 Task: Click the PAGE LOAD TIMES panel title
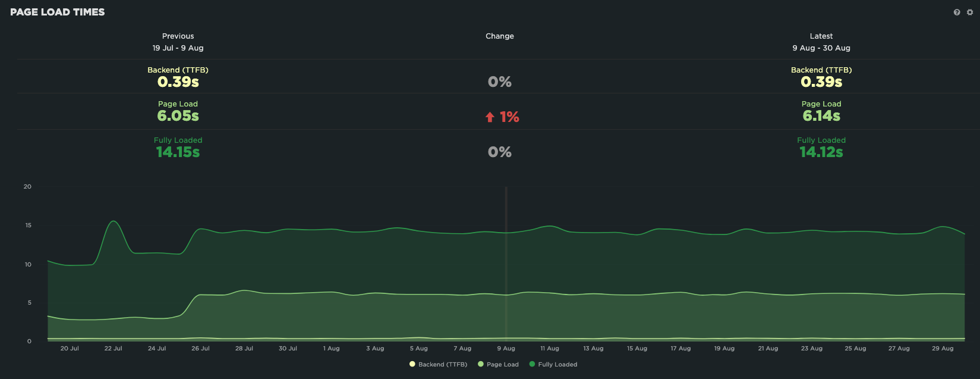click(x=58, y=12)
